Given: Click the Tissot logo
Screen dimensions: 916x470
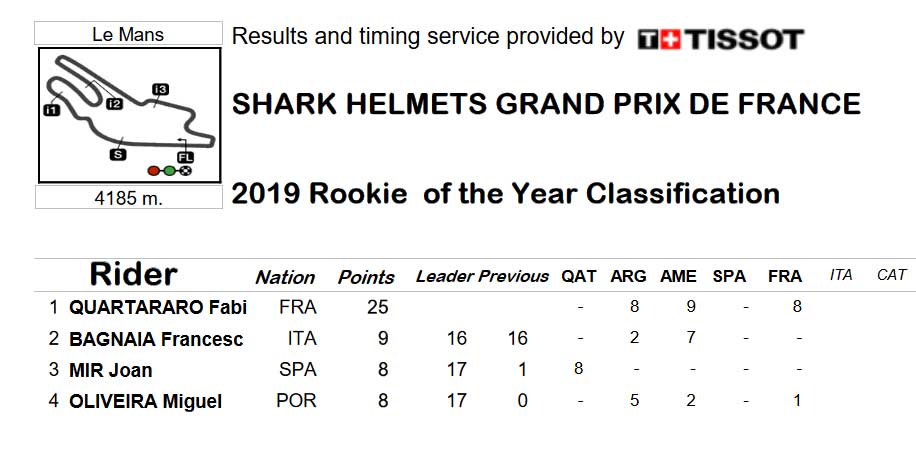Looking at the screenshot, I should pos(721,39).
